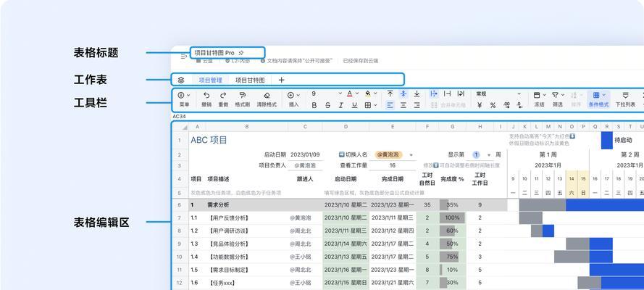Click the center horizontal align icon
This screenshot has width=644, height=290.
[x=403, y=105]
